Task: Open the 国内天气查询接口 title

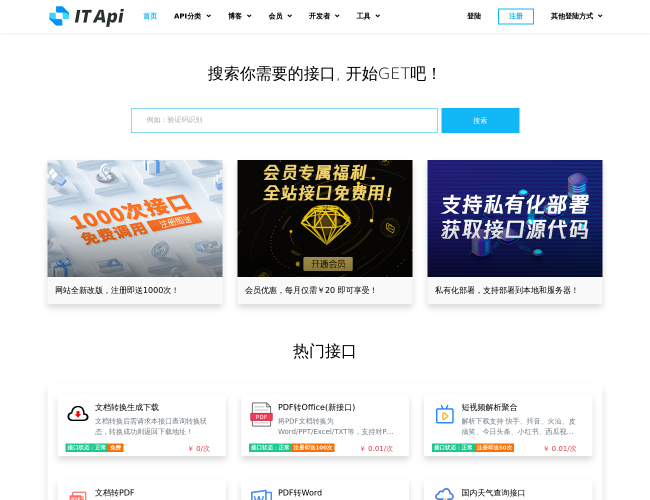Action: click(x=493, y=493)
